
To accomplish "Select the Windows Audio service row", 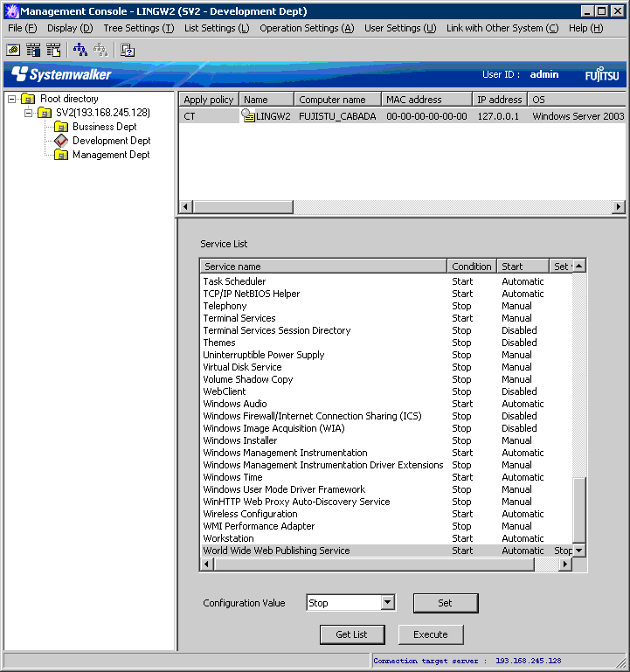I will pyautogui.click(x=386, y=404).
